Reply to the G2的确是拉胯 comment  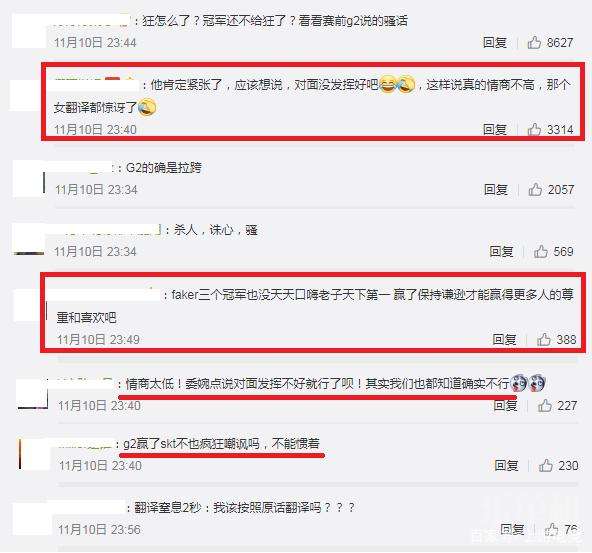coord(496,189)
